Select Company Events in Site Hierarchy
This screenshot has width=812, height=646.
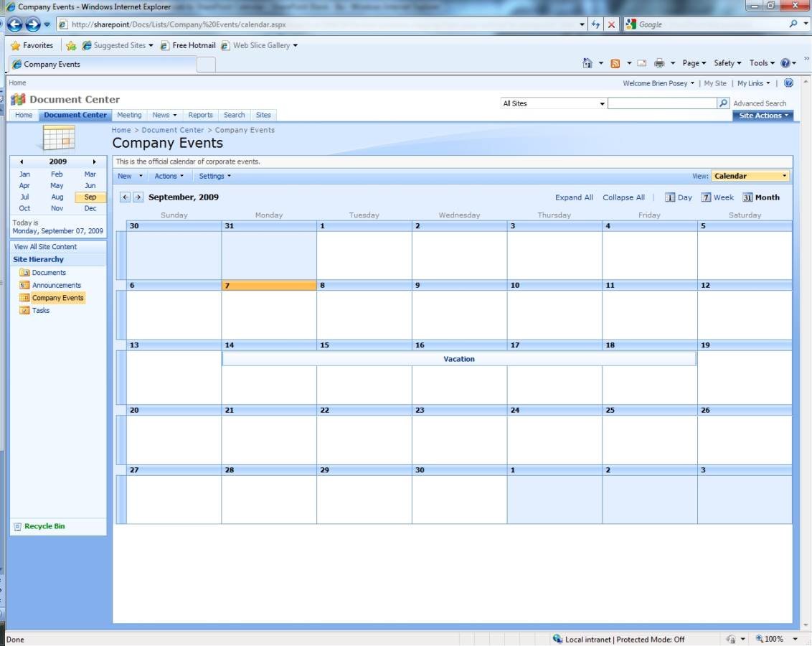click(x=57, y=298)
